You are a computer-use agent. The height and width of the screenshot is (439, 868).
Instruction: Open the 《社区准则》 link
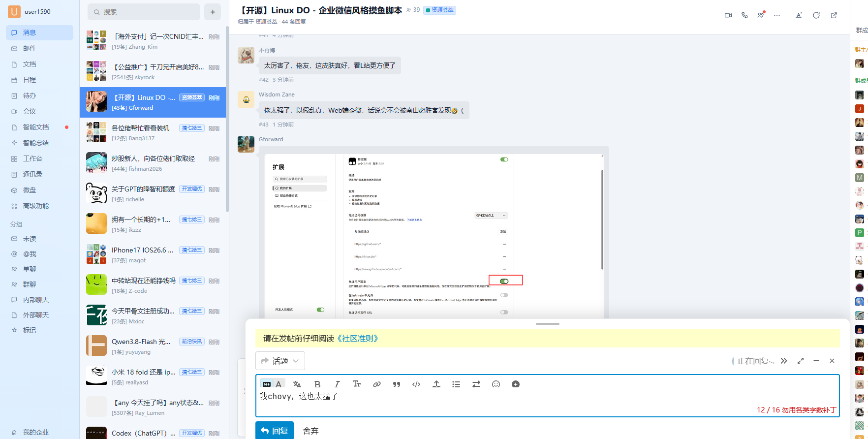click(x=357, y=339)
